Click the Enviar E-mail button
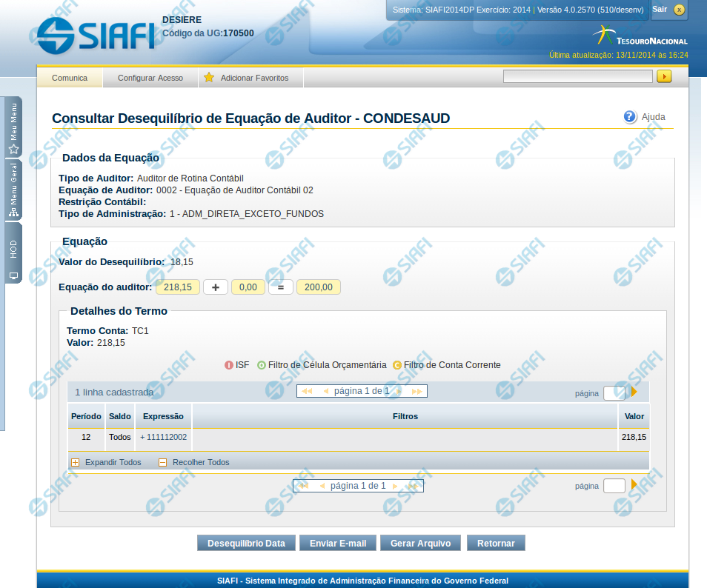 tap(337, 543)
